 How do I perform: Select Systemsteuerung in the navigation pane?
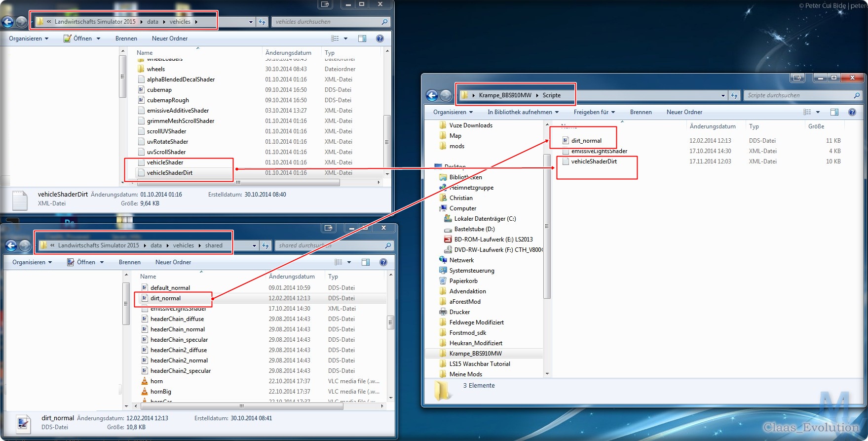click(471, 271)
